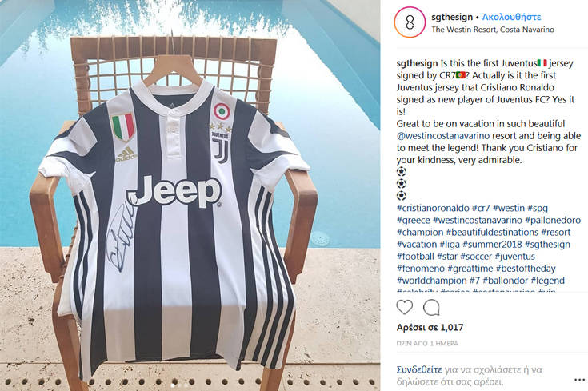Open the sgthesign username in header
This screenshot has height=391, width=588.
coord(452,17)
